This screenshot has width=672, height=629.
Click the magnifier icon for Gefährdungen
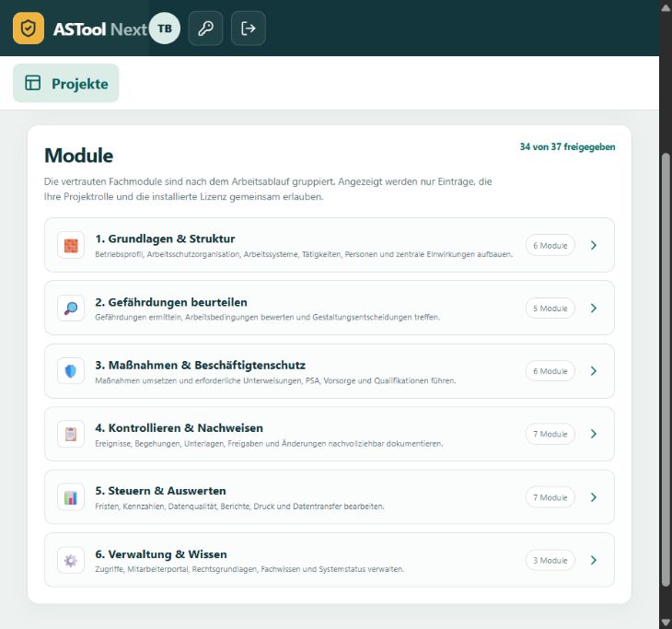[x=71, y=309]
